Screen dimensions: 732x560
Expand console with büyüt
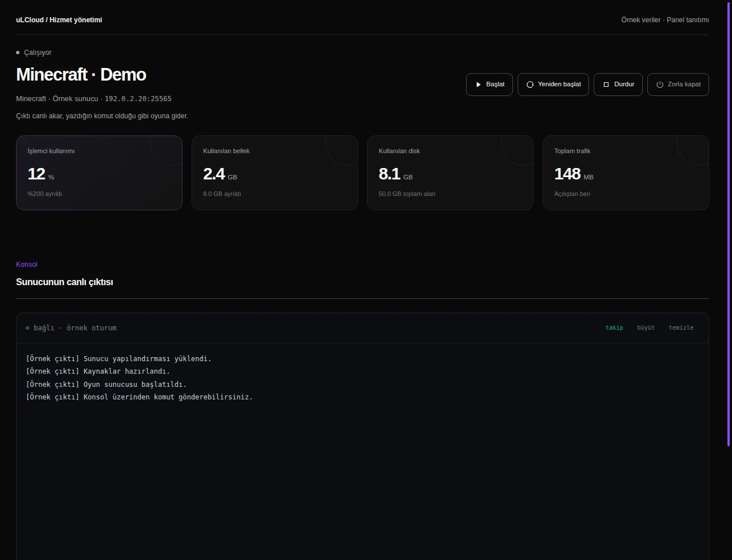coord(646,327)
